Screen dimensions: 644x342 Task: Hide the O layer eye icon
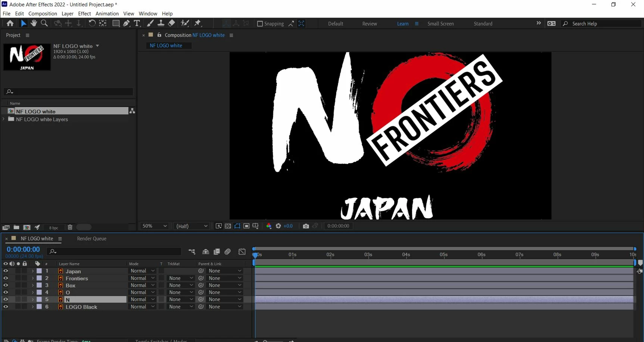tap(6, 292)
